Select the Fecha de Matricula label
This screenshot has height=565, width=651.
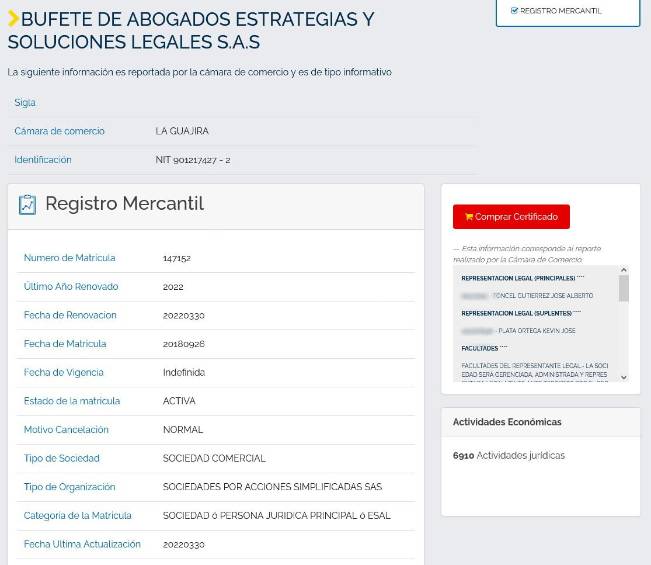tap(65, 344)
